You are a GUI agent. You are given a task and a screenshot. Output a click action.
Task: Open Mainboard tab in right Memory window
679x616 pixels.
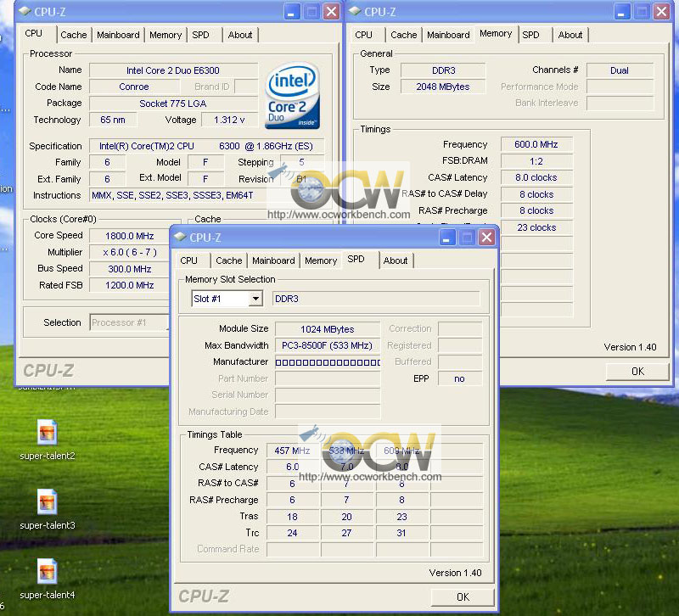point(448,35)
